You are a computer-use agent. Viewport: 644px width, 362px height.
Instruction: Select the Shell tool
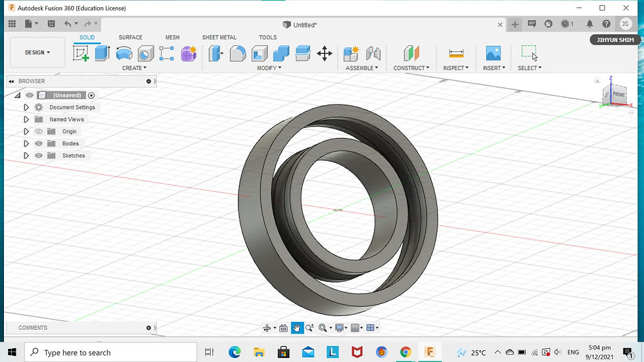(x=260, y=53)
